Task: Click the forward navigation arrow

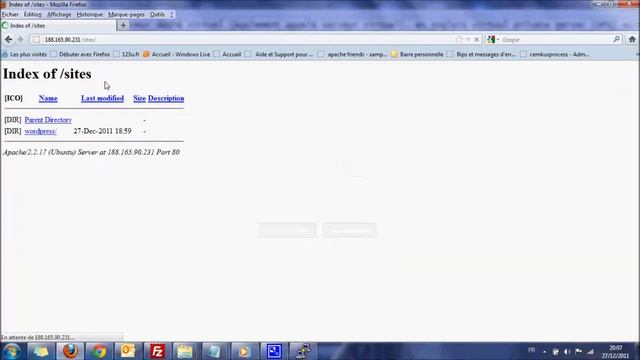Action: (20, 40)
